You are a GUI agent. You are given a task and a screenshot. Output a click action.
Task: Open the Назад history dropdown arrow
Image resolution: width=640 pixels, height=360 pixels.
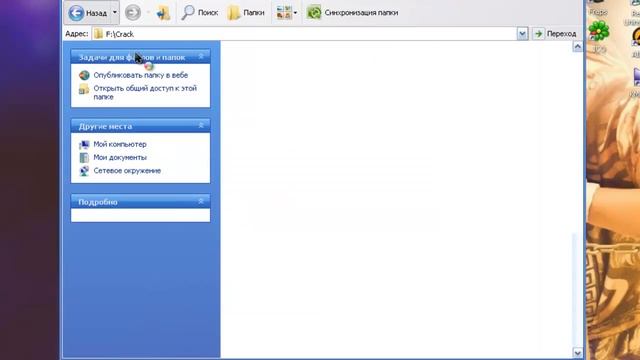pos(115,13)
